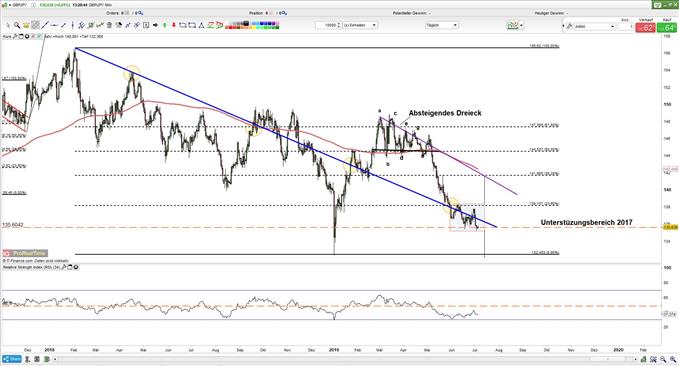Click the red Verkauf sell price button
Screen dimensions: 679x366
pos(646,27)
